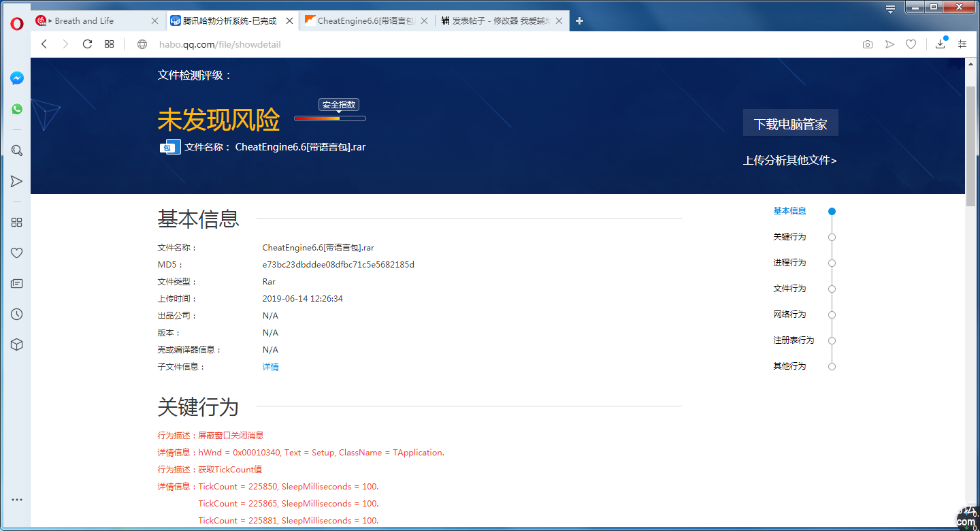Select upload time 2019-06-14 12:26:34

click(x=302, y=299)
